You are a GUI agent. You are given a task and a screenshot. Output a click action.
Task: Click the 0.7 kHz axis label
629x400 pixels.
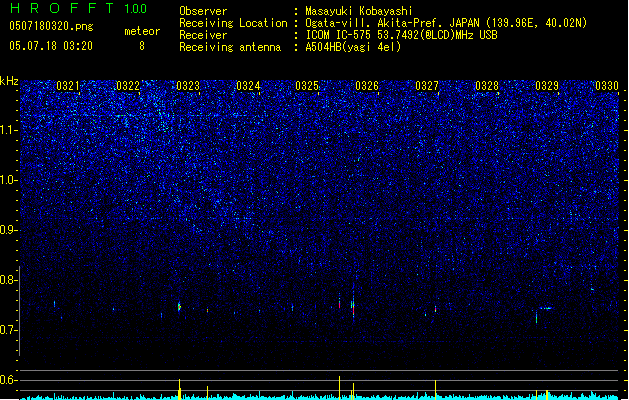(8, 330)
